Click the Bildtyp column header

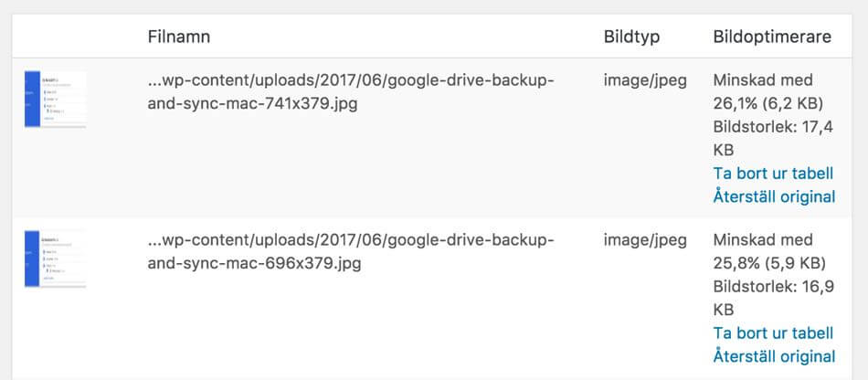pos(631,37)
